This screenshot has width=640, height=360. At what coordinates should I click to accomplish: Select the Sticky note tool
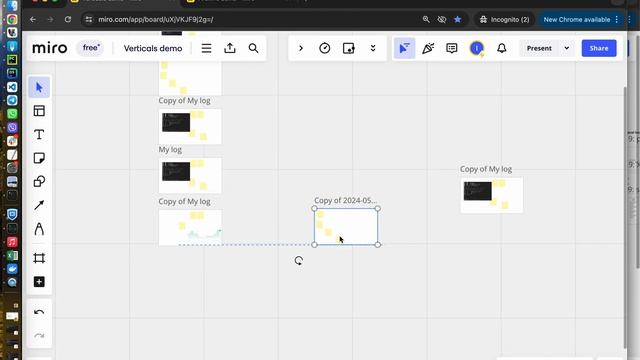39,158
